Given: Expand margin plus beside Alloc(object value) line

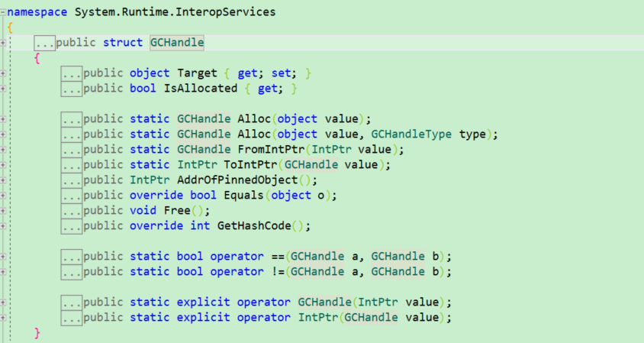Looking at the screenshot, I should click(2, 119).
